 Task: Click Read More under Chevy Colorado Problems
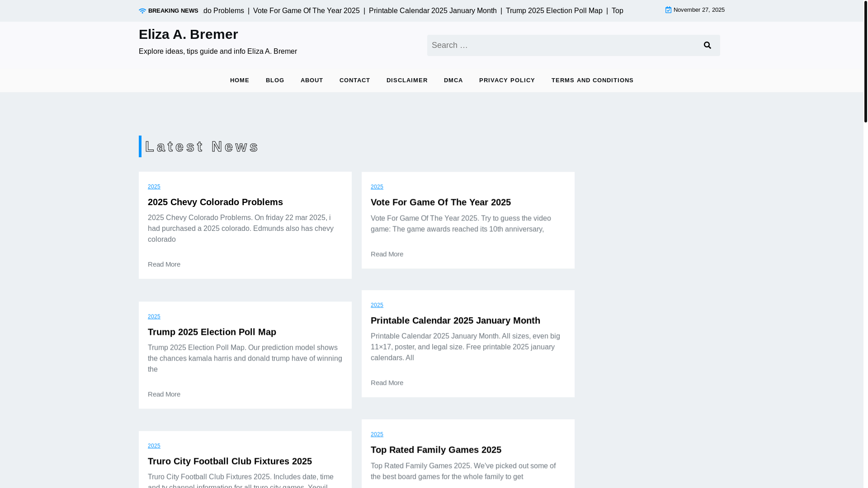pyautogui.click(x=164, y=264)
